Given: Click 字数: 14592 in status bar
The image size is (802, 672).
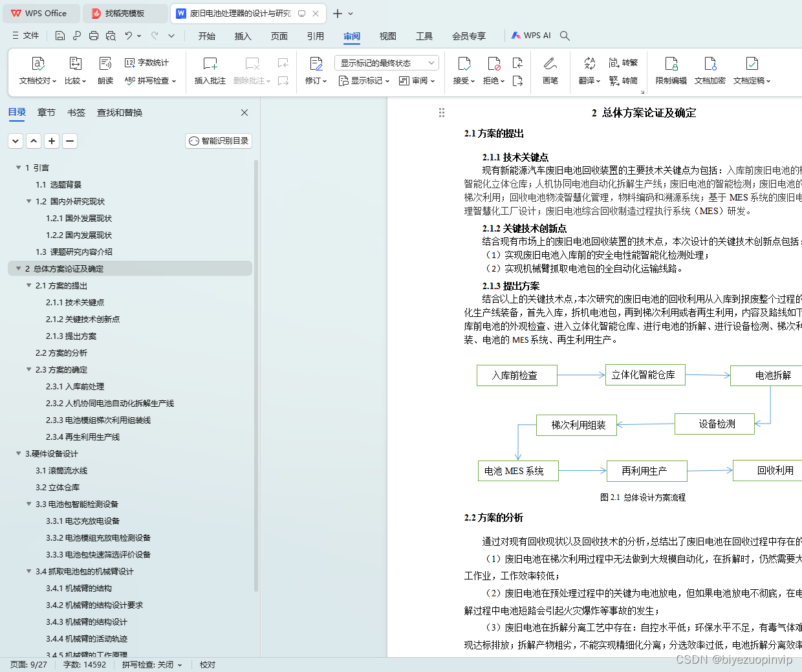Looking at the screenshot, I should (x=85, y=664).
